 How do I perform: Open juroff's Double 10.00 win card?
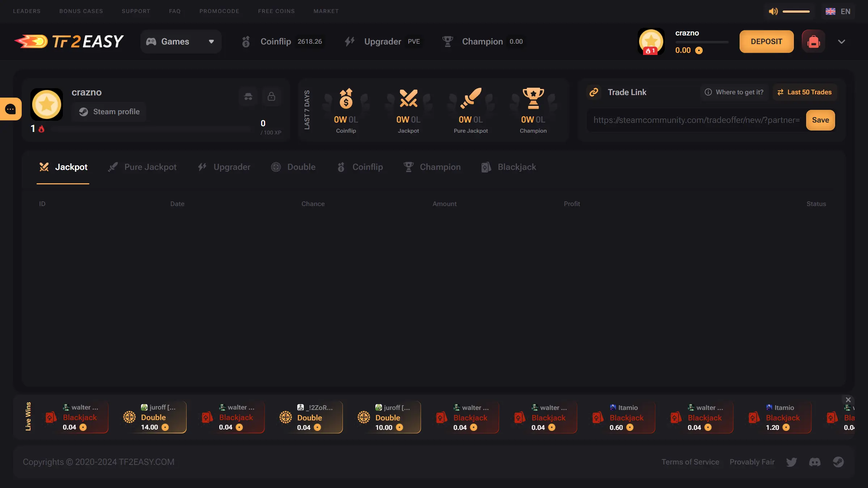tap(388, 417)
